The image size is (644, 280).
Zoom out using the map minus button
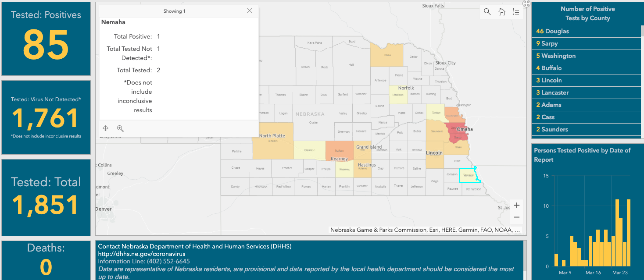coord(516,217)
